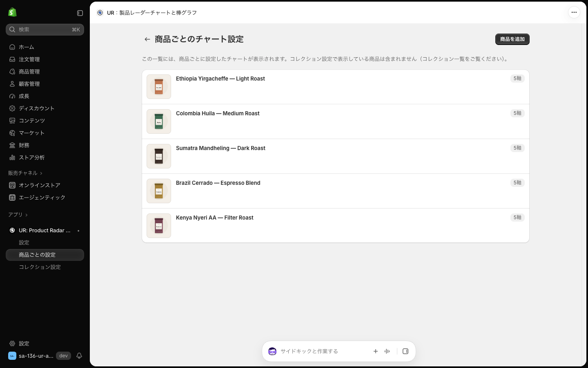Image resolution: width=588 pixels, height=368 pixels.
Task: Click the 5軸 badge for Kenya Nyeri AA
Action: point(517,218)
